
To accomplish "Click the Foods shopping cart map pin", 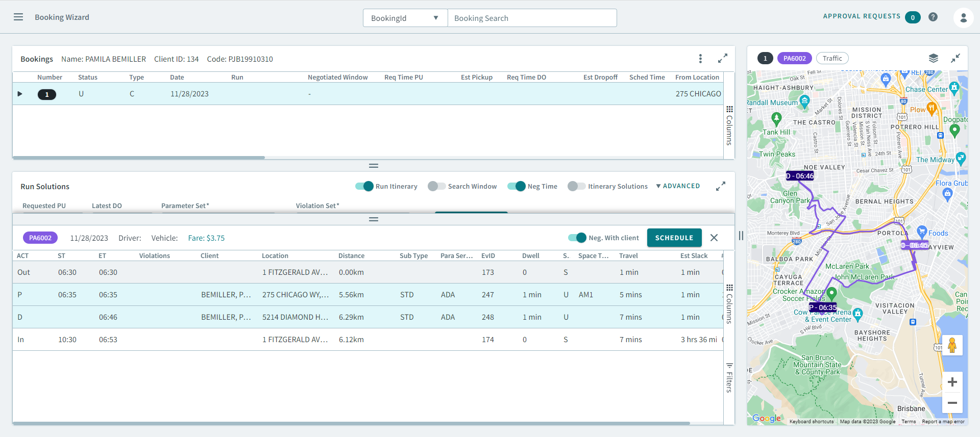I will 921,232.
